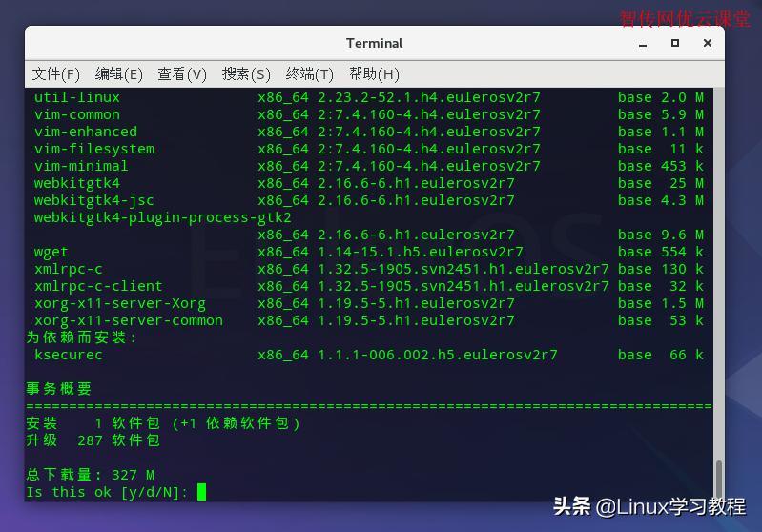Click the util-linux package entry
Screen dimensions: 762x532
pos(77,97)
